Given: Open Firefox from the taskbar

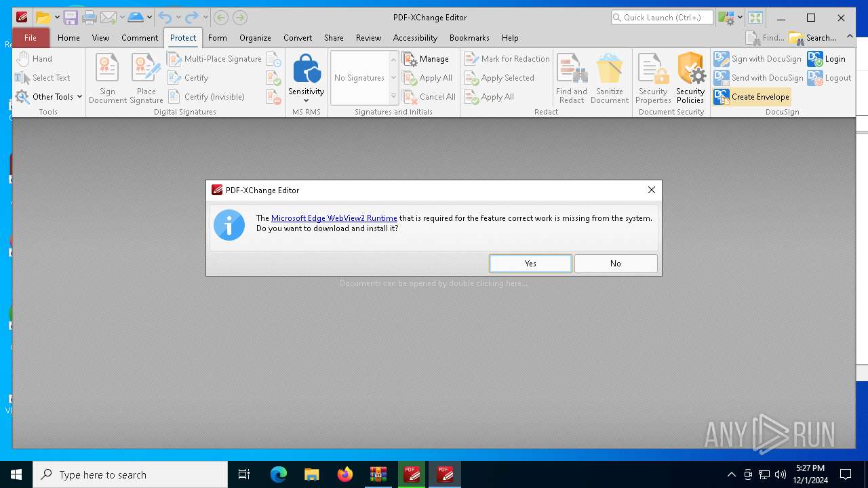Looking at the screenshot, I should (345, 474).
